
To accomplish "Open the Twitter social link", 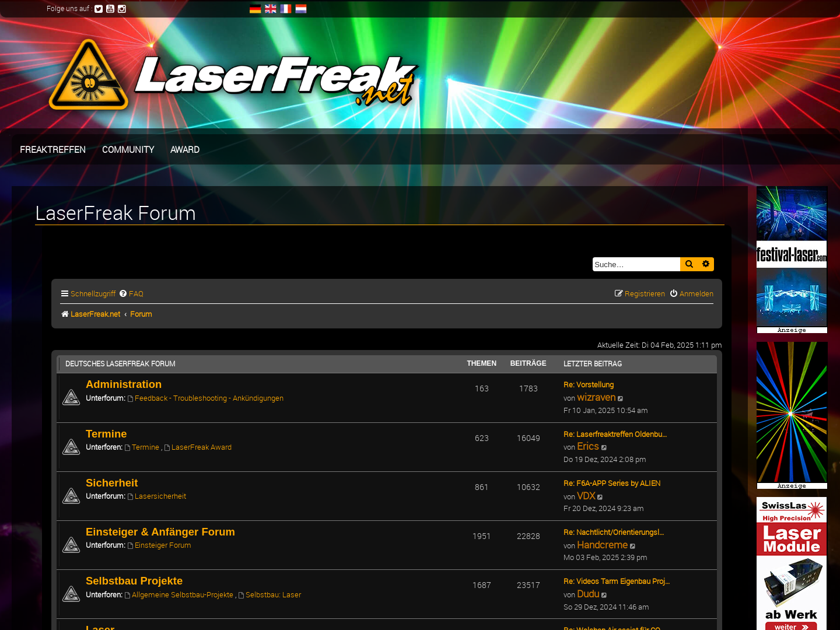I will (99, 9).
